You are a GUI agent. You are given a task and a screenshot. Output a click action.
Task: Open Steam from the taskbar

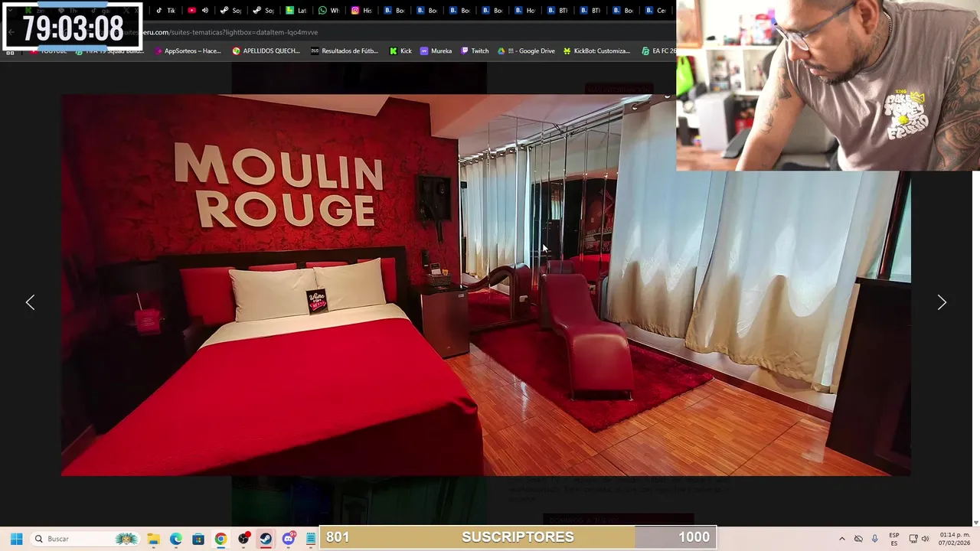click(266, 539)
